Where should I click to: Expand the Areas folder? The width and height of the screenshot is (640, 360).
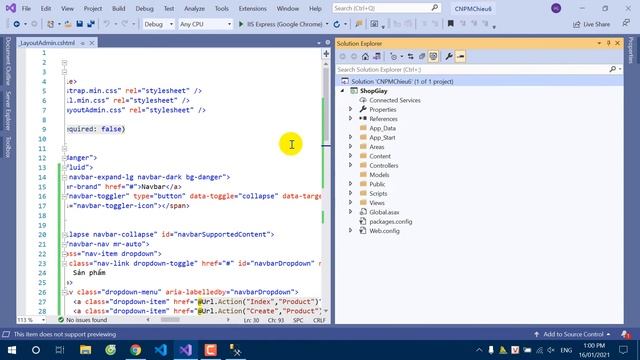coord(350,147)
